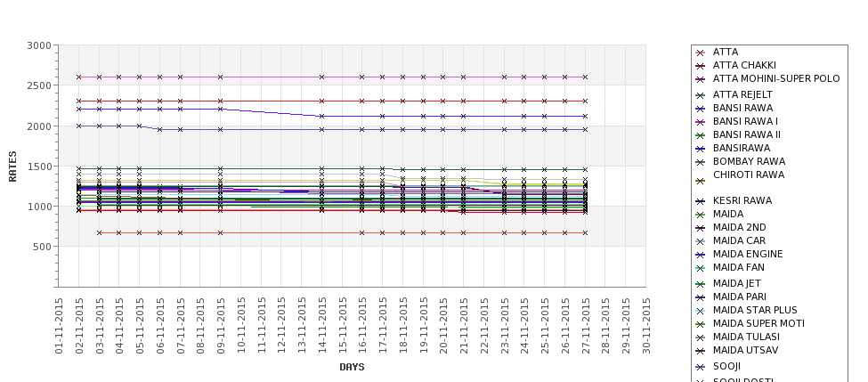This screenshot has width=868, height=382.
Task: Click the BOMBAY RAWA legend marker
Action: click(701, 162)
